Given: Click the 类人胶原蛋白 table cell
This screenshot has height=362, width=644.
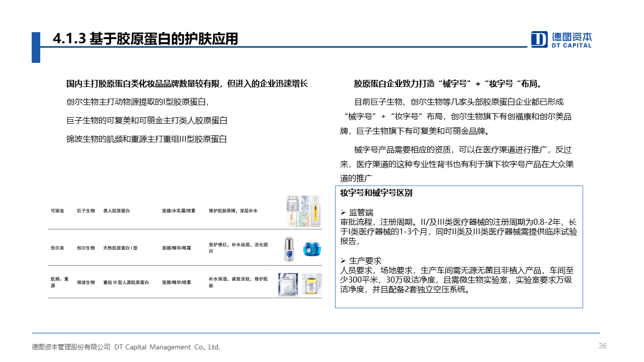Looking at the screenshot, I should point(117,211).
